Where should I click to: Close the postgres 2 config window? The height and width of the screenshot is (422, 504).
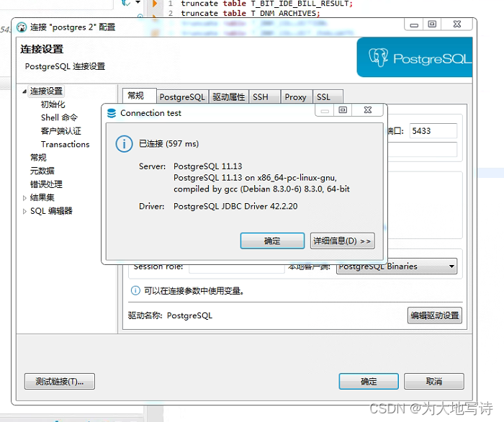pyautogui.click(x=456, y=24)
